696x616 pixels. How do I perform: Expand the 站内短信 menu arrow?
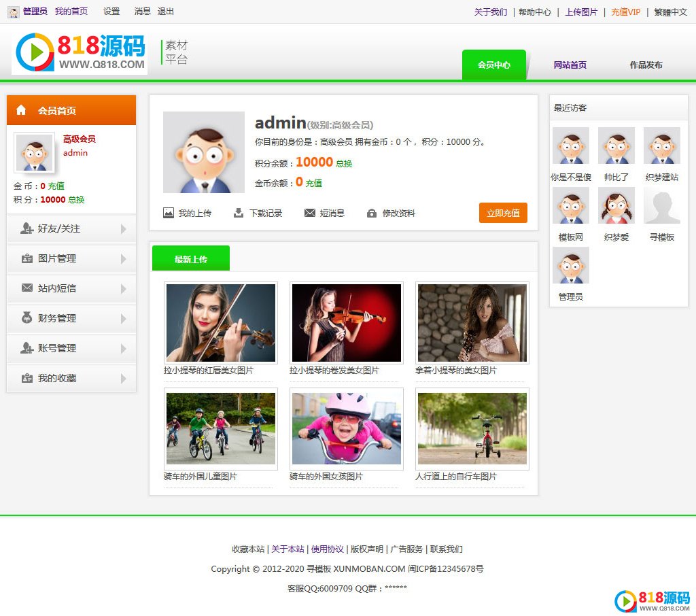(124, 289)
